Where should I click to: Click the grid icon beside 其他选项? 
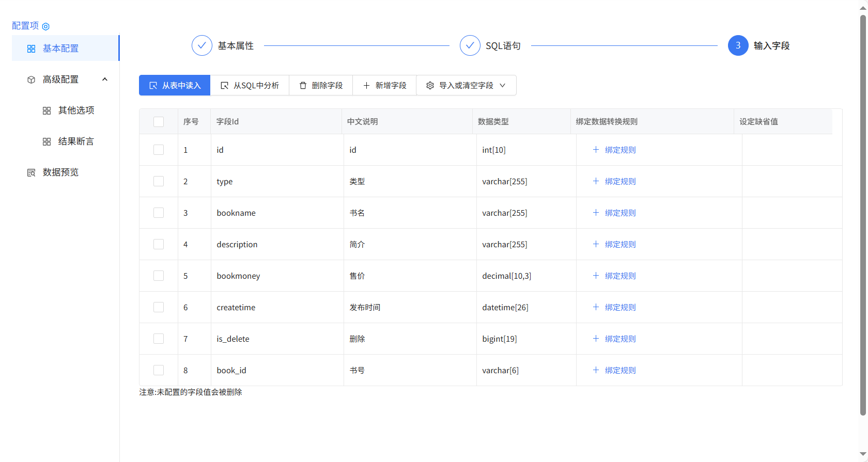47,110
